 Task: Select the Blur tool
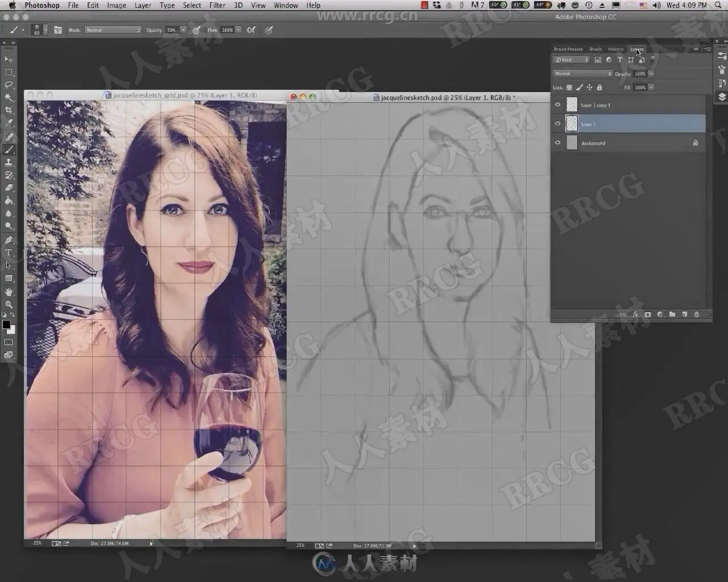[x=9, y=213]
